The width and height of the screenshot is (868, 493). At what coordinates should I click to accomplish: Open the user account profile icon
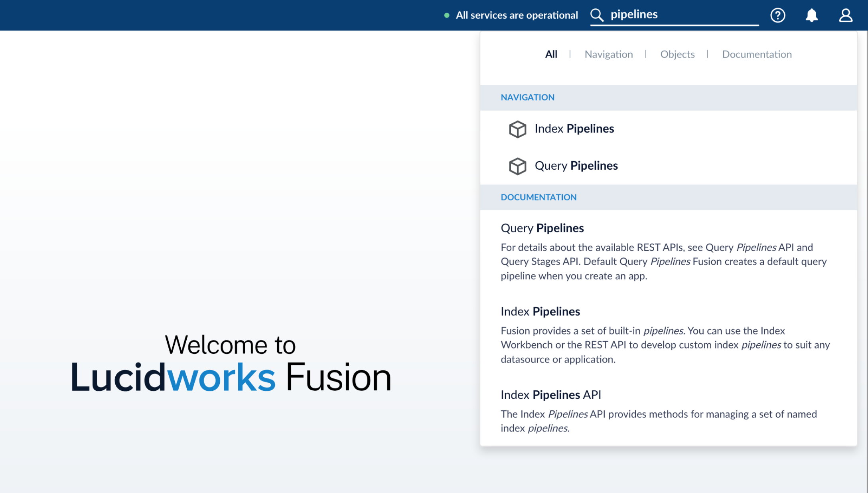[x=845, y=15]
